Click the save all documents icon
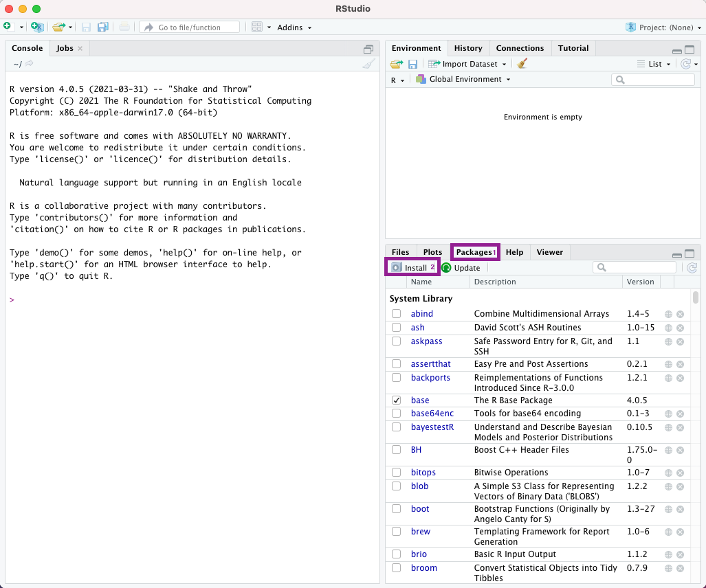Image resolution: width=706 pixels, height=588 pixels. click(103, 27)
